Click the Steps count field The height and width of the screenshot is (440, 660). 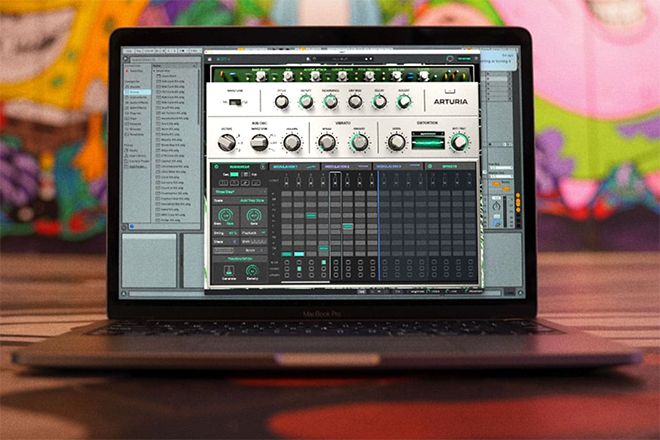pos(226,242)
